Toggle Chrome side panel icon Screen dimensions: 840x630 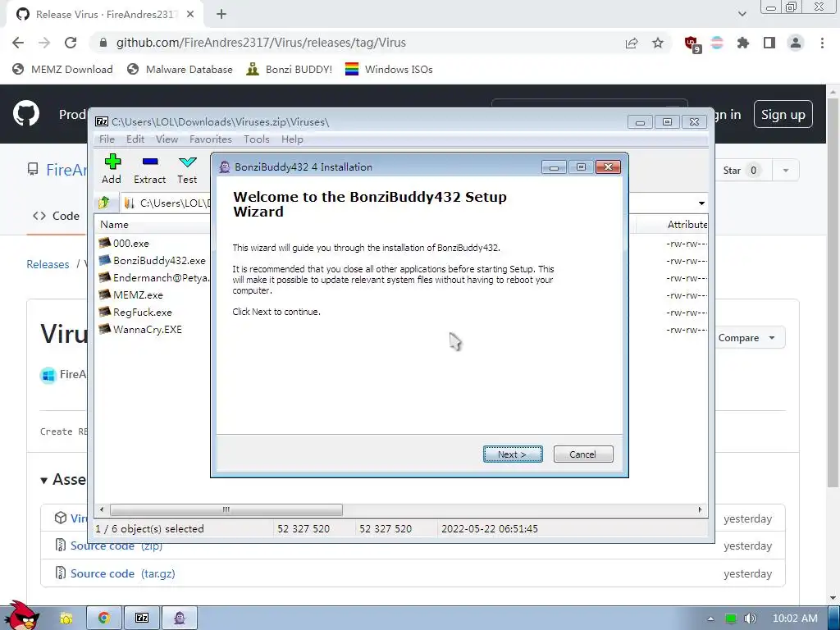click(x=769, y=43)
